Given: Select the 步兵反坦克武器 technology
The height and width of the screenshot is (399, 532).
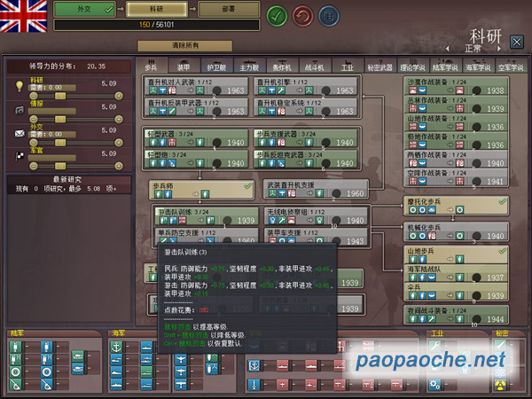Looking at the screenshot, I should pyautogui.click(x=306, y=159).
